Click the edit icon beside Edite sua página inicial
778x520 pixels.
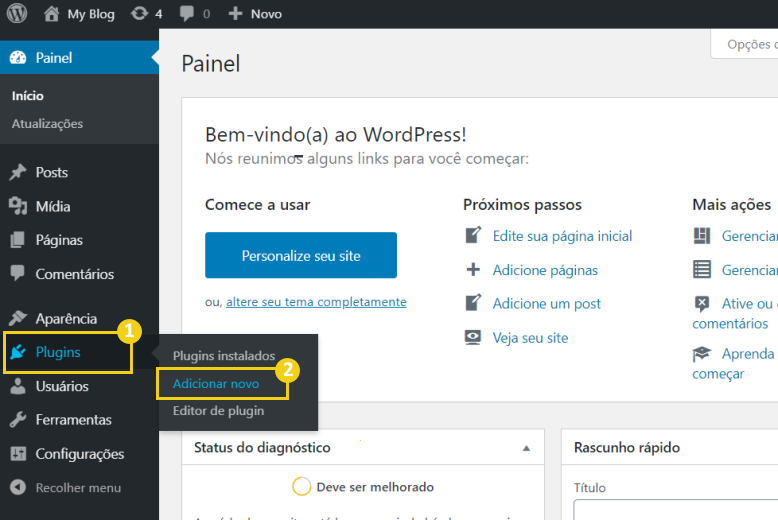[473, 235]
